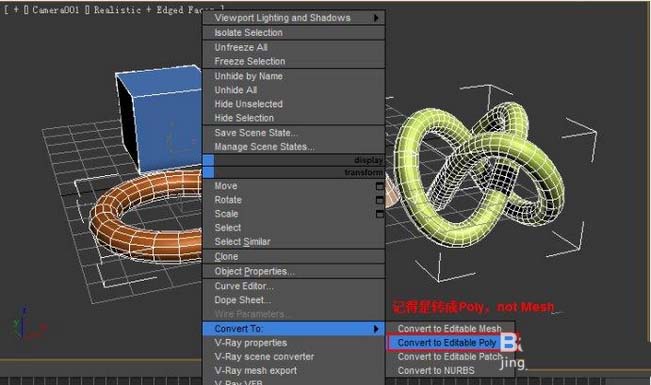The height and width of the screenshot is (385, 651).
Task: Choose Convert to NURBS
Action: pyautogui.click(x=450, y=370)
